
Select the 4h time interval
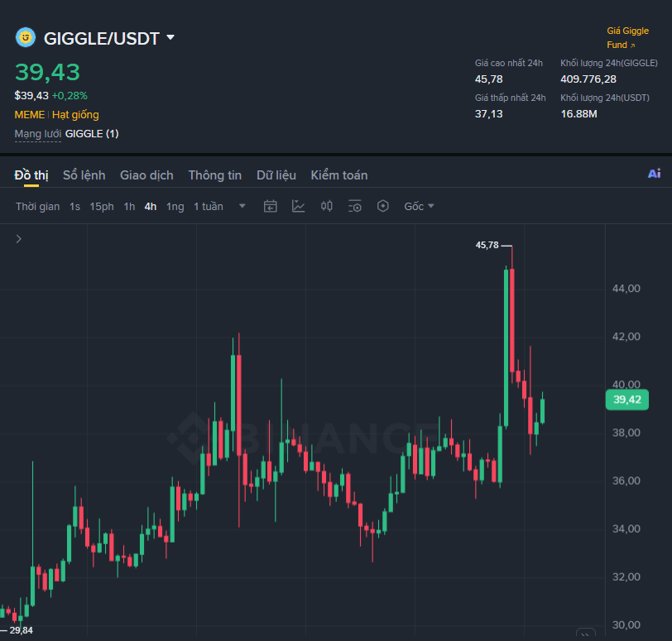(150, 207)
